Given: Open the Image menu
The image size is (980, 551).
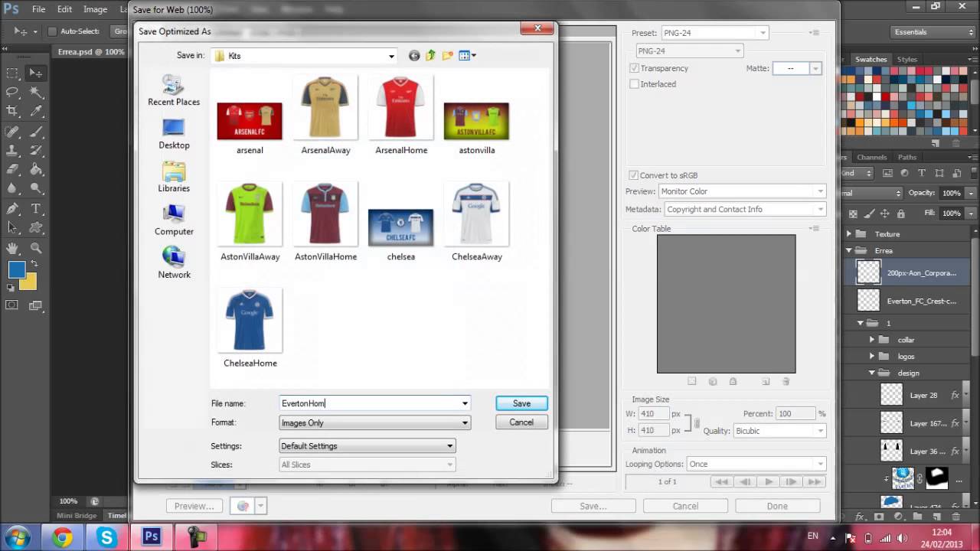Looking at the screenshot, I should [x=95, y=9].
